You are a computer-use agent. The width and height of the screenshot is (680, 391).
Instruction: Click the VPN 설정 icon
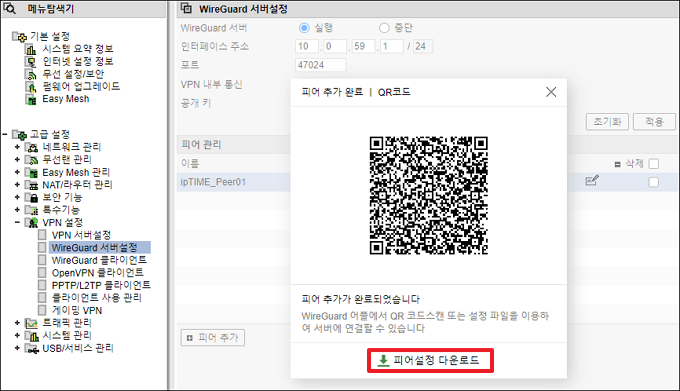point(32,223)
